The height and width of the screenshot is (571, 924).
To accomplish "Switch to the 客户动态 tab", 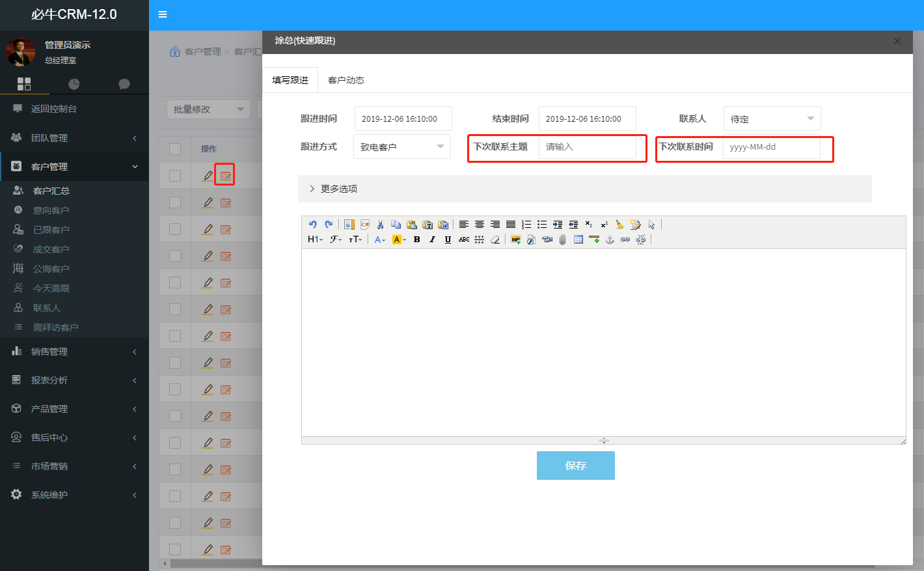I will [x=346, y=80].
